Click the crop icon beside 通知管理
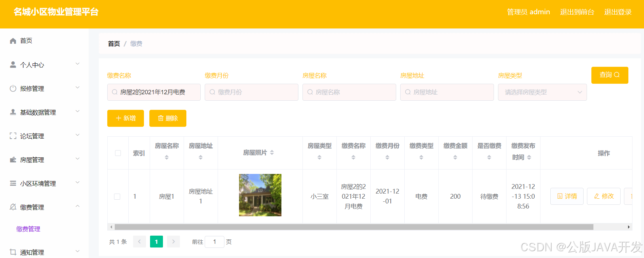Viewport: 644px width, 258px height. 13,252
